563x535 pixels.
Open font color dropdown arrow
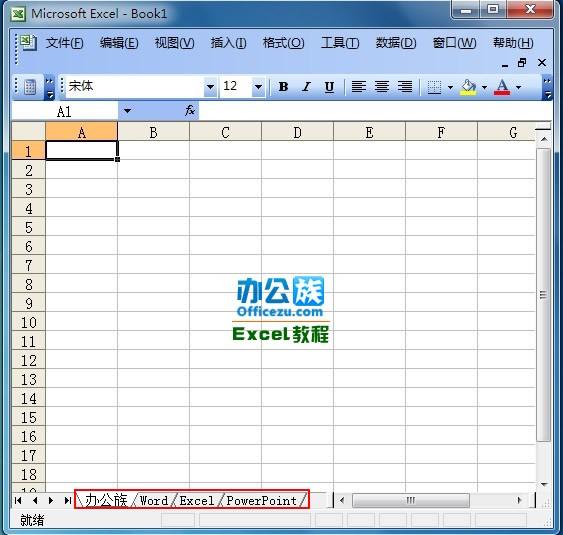point(518,87)
